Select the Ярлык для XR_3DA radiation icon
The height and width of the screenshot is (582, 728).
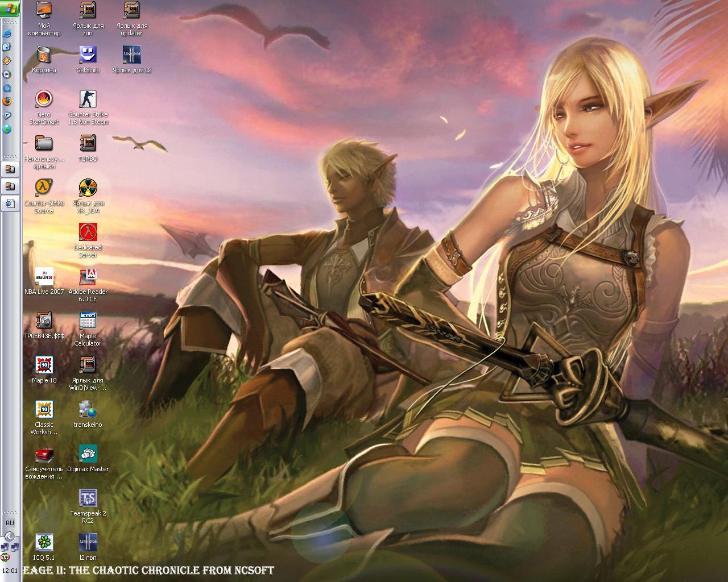click(88, 196)
